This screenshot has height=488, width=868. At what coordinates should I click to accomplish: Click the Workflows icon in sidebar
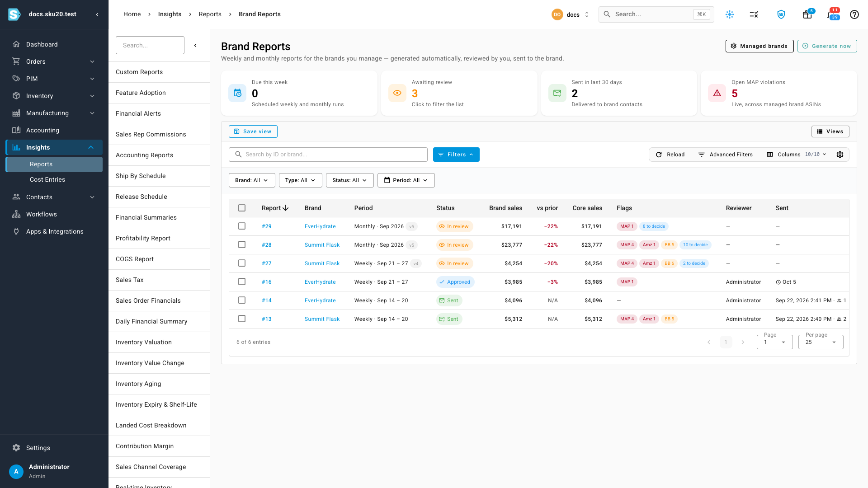coord(16,214)
